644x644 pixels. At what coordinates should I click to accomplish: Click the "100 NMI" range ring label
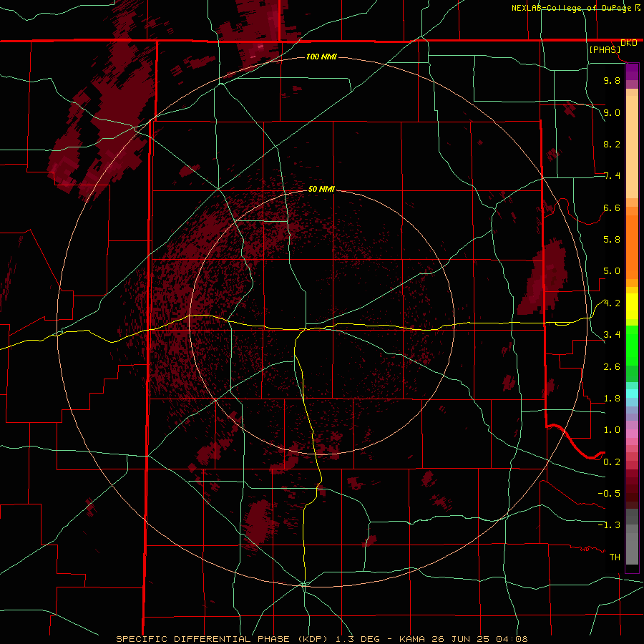pos(321,57)
